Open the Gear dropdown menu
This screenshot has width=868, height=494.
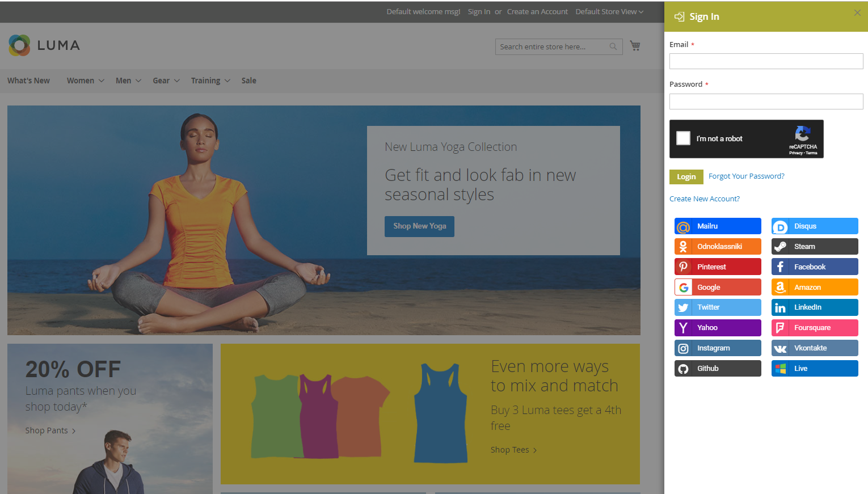click(166, 81)
